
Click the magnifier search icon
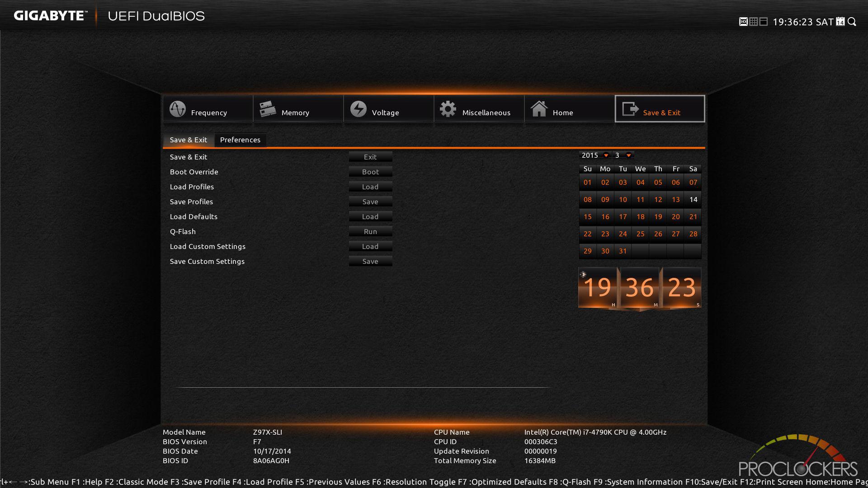(x=852, y=22)
